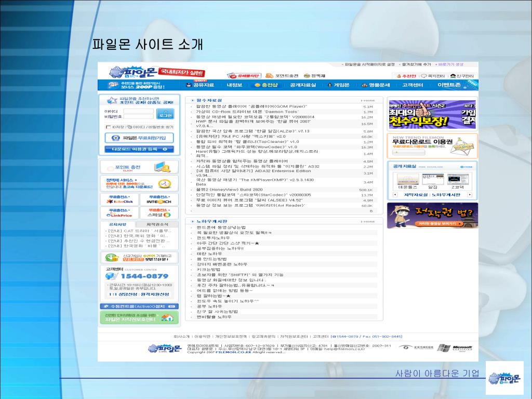Click the 1:1 상담신청 link
Screen dimensions: 532x399
point(123,294)
